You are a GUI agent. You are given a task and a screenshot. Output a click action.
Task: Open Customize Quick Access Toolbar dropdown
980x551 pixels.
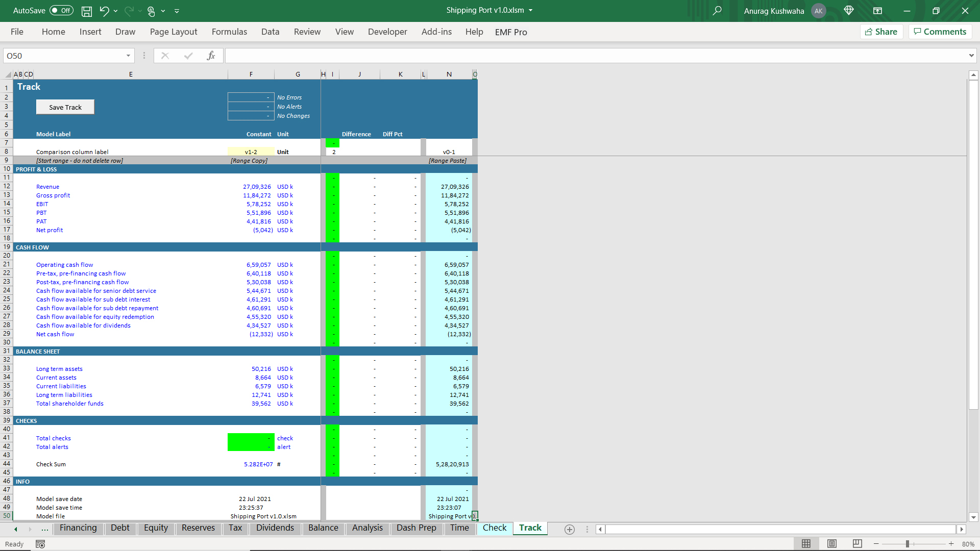[x=177, y=11]
